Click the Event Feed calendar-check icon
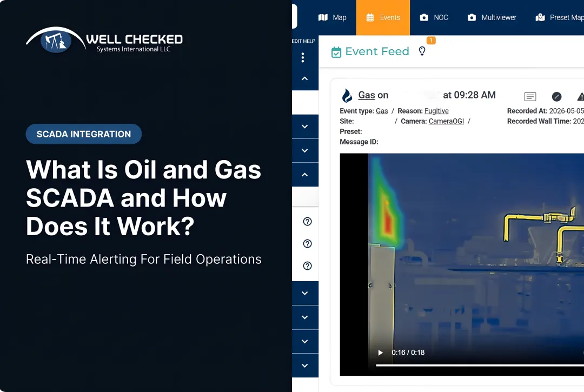Viewport: 584px width, 392px height. (x=336, y=52)
